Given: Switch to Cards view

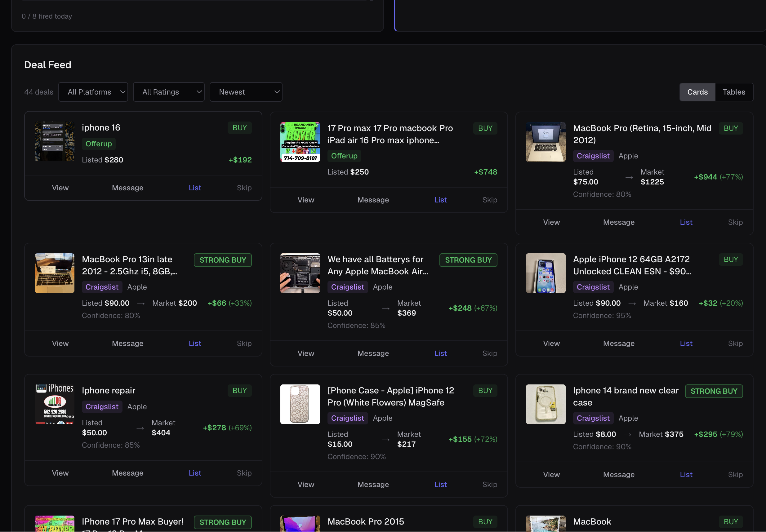Looking at the screenshot, I should (x=697, y=92).
